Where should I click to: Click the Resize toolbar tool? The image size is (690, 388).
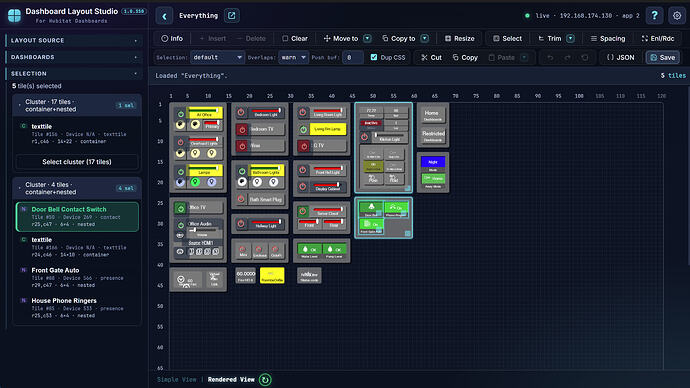click(x=459, y=39)
